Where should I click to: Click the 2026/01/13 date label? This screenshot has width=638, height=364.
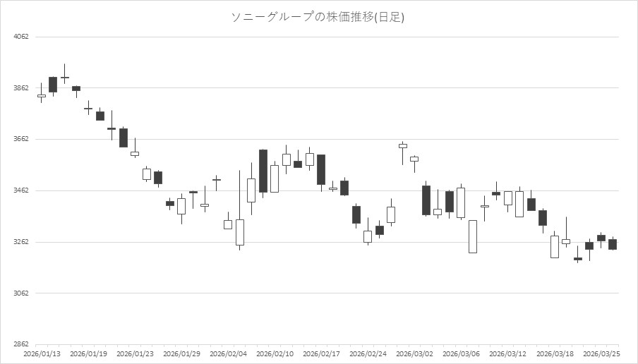click(42, 353)
